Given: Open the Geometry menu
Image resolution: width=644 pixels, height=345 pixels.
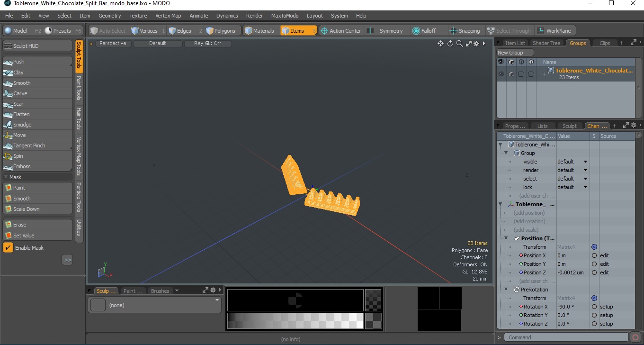Looking at the screenshot, I should [x=109, y=16].
